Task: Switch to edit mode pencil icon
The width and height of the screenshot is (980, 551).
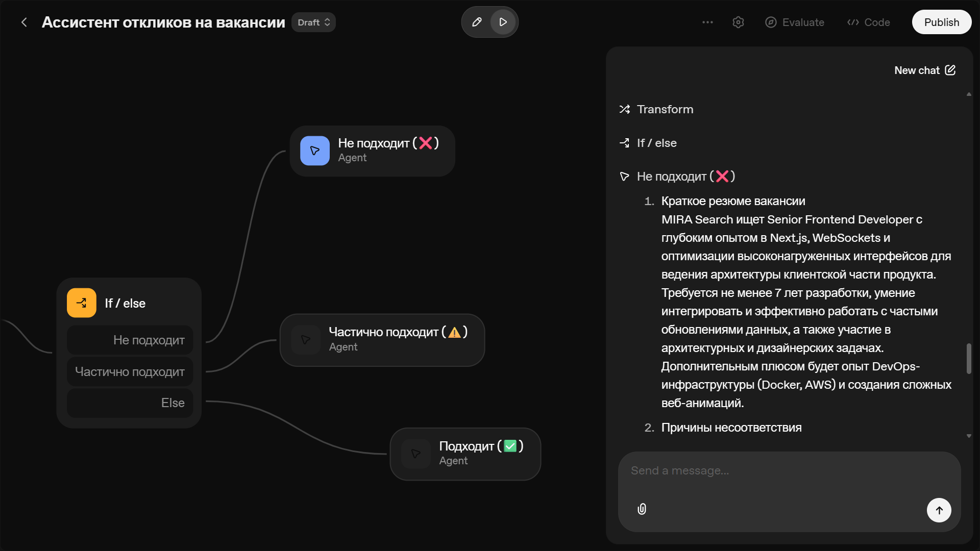Action: (x=477, y=22)
